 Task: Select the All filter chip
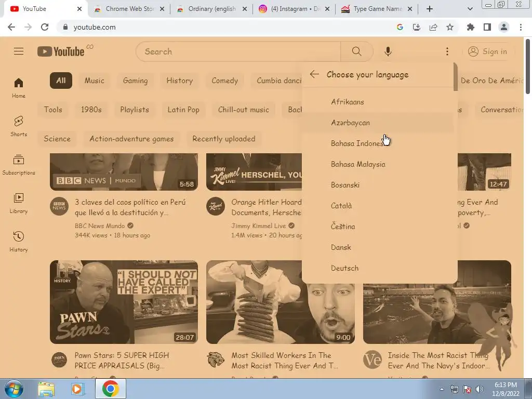coord(61,81)
